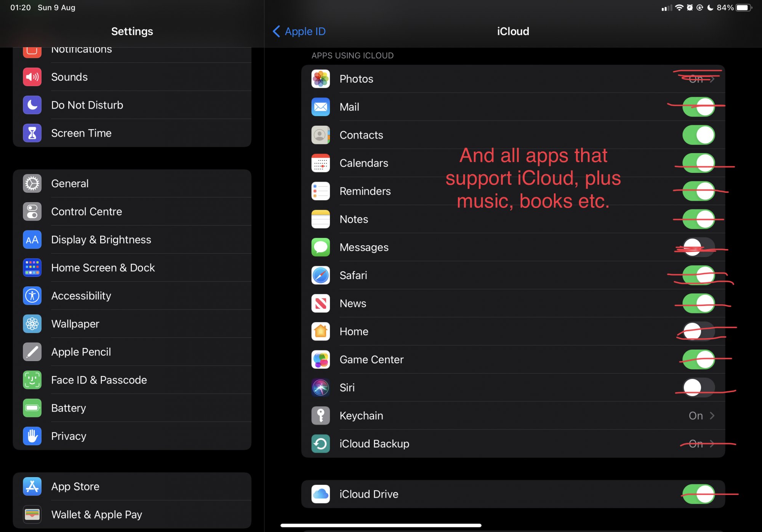The image size is (762, 532).
Task: Tap the Control Centre switches icon
Action: pos(32,212)
